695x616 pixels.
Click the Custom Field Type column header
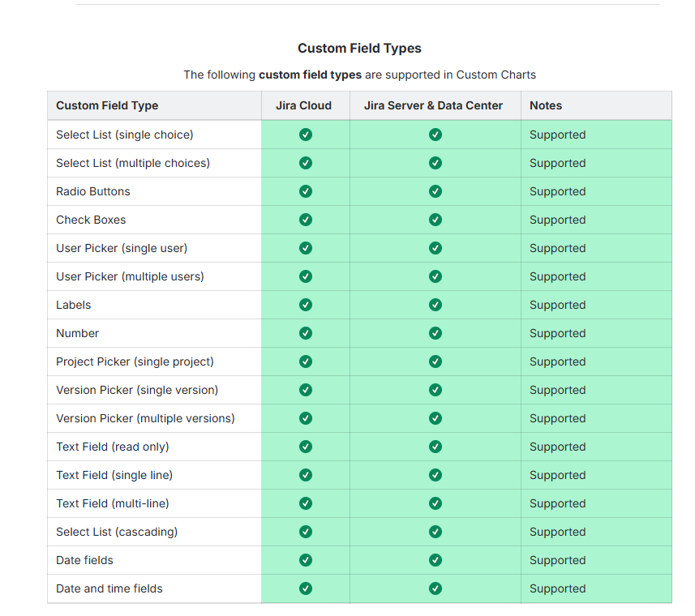click(107, 105)
